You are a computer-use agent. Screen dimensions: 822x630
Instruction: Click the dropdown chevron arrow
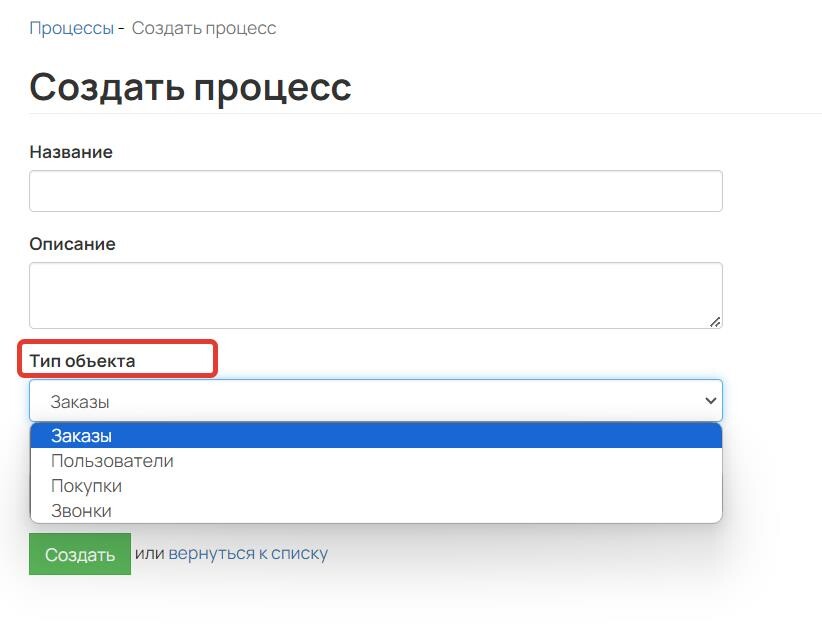point(710,401)
